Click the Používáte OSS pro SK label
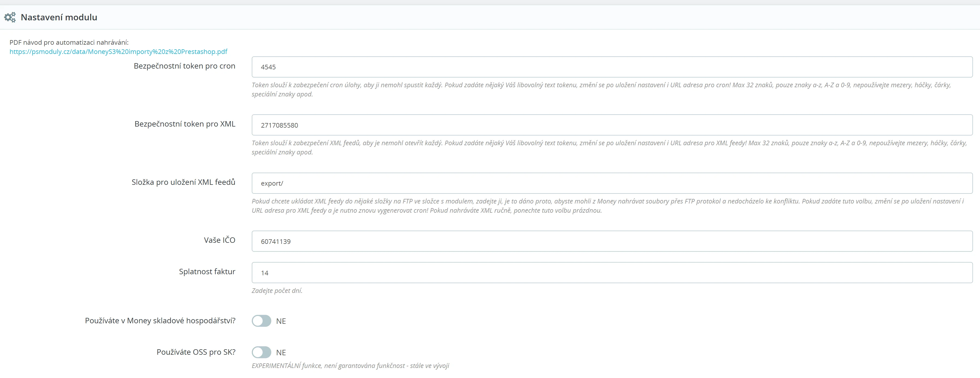The height and width of the screenshot is (378, 980). pyautogui.click(x=196, y=352)
